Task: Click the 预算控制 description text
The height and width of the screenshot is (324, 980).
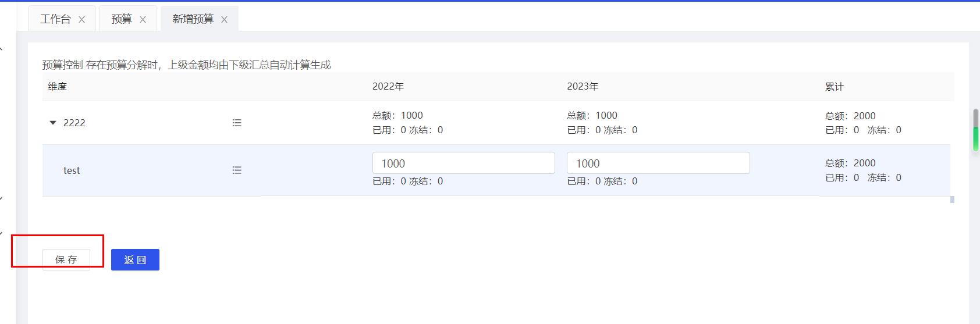Action: click(186, 65)
